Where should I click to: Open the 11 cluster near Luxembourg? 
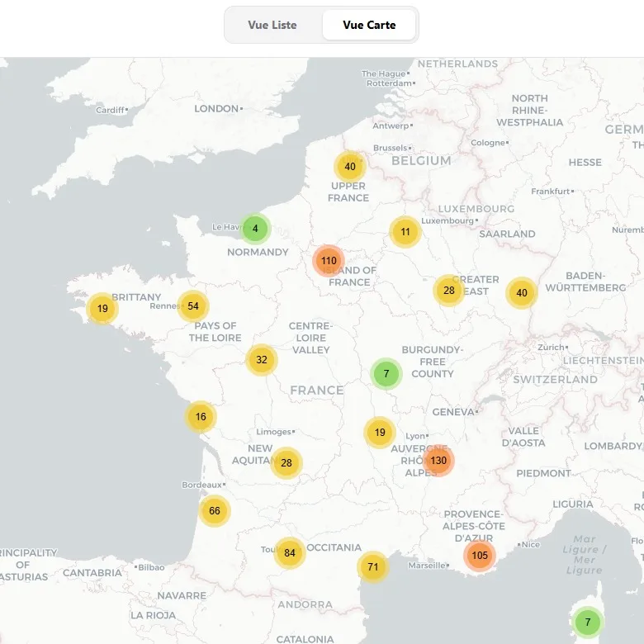click(x=405, y=232)
